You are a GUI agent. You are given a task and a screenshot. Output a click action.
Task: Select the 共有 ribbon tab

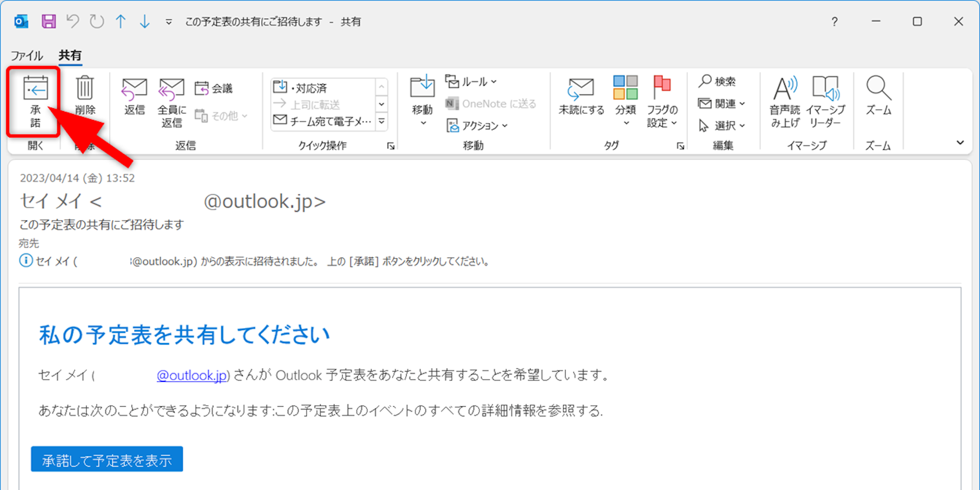tap(70, 56)
